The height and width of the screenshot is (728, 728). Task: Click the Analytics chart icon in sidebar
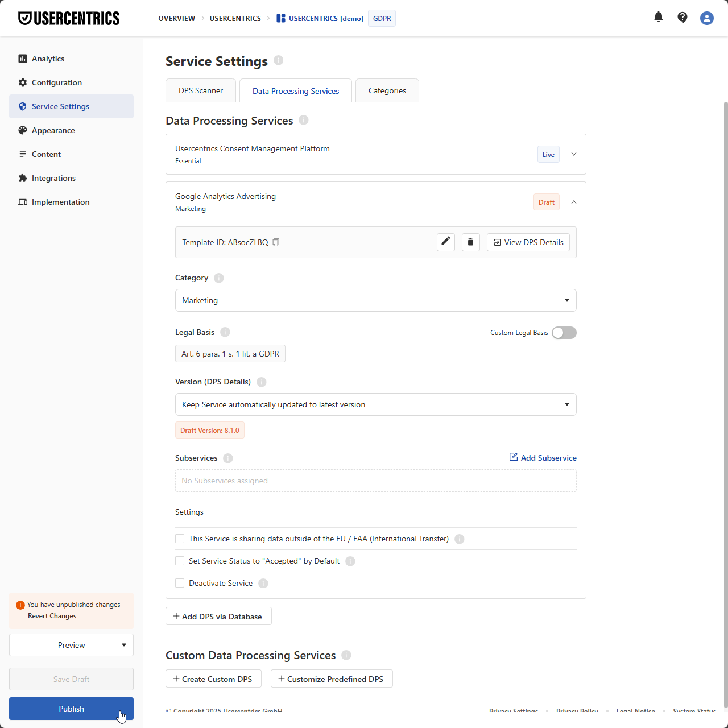coord(23,59)
